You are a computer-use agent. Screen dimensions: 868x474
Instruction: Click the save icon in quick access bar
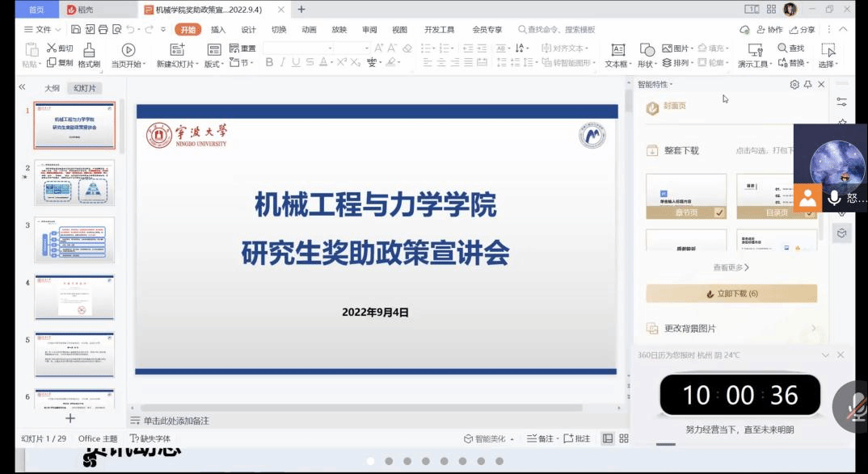(76, 30)
